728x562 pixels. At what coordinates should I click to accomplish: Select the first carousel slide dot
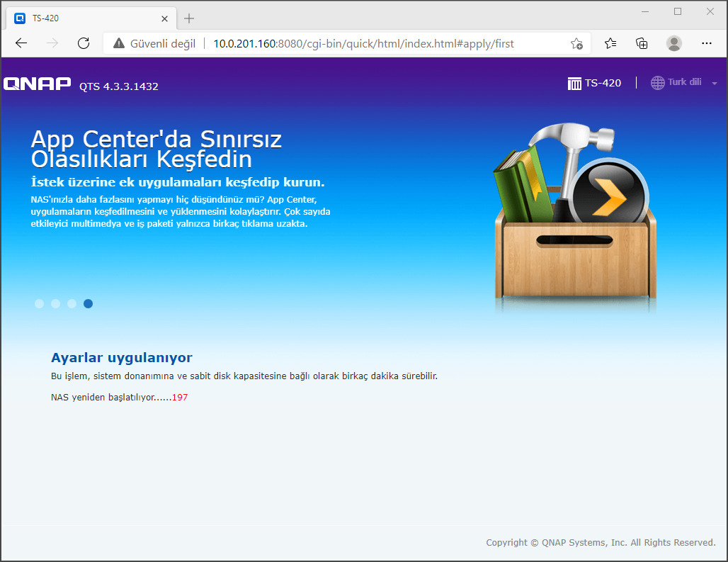(x=39, y=304)
